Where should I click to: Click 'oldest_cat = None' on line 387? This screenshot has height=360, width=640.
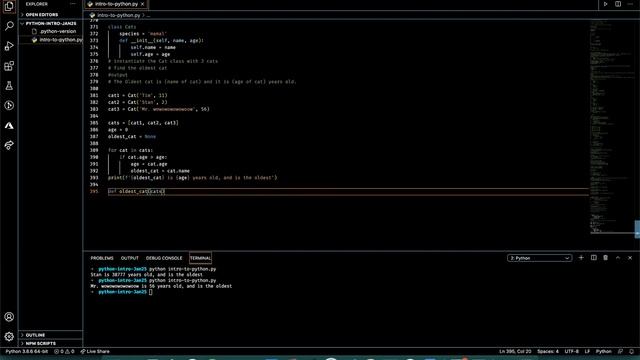click(132, 137)
